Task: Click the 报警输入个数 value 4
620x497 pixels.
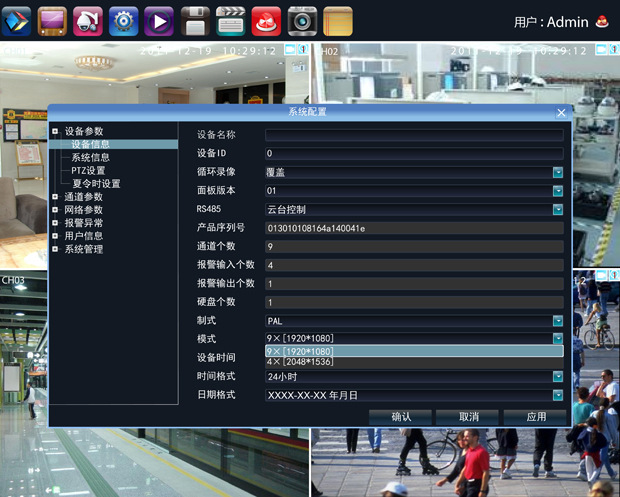Action: 414,265
